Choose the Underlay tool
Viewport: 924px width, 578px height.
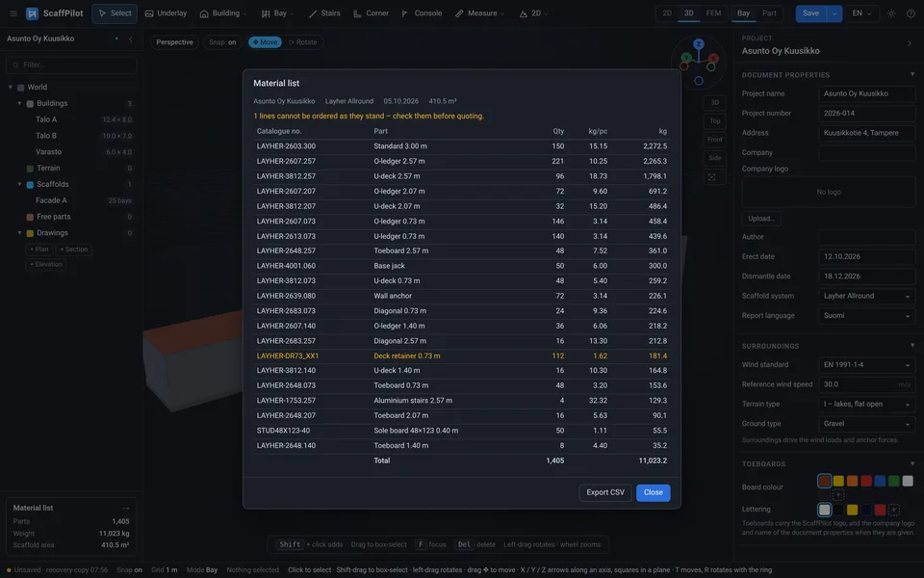(x=166, y=13)
